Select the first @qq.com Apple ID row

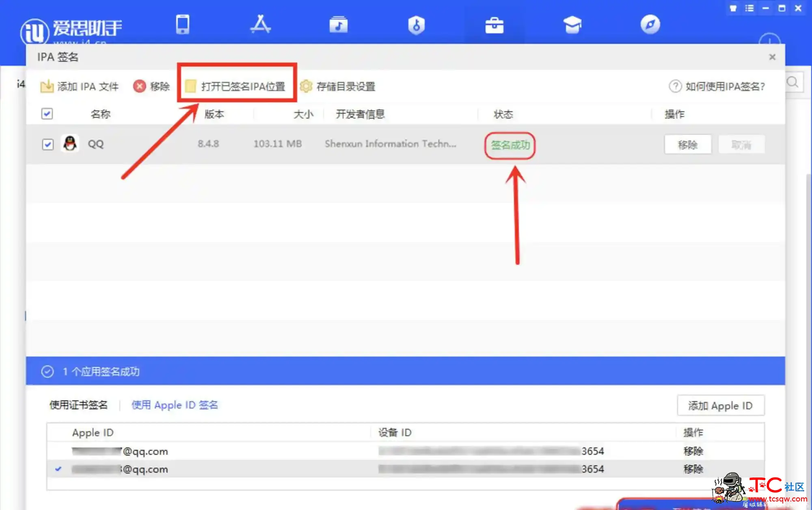point(406,451)
